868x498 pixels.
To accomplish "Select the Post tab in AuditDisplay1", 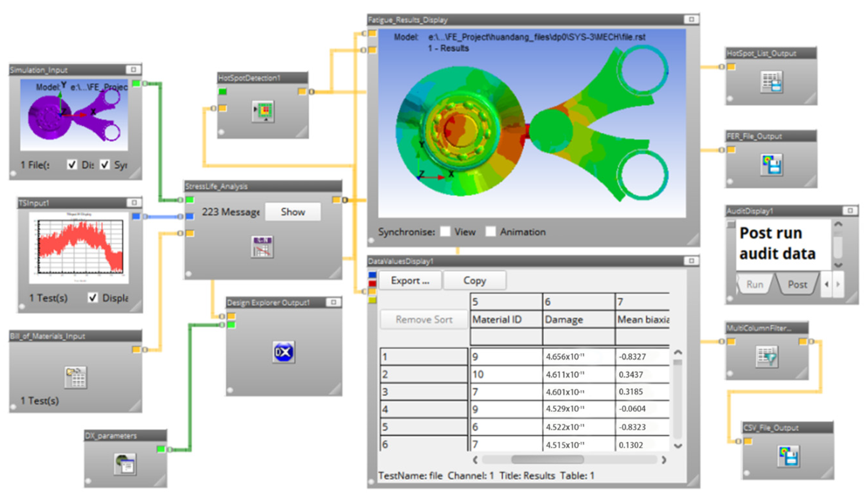I will click(797, 284).
